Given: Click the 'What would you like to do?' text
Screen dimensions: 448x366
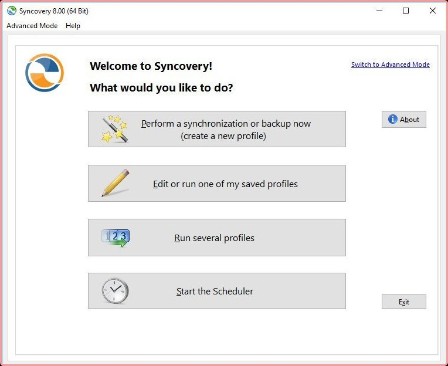Looking at the screenshot, I should tap(161, 88).
